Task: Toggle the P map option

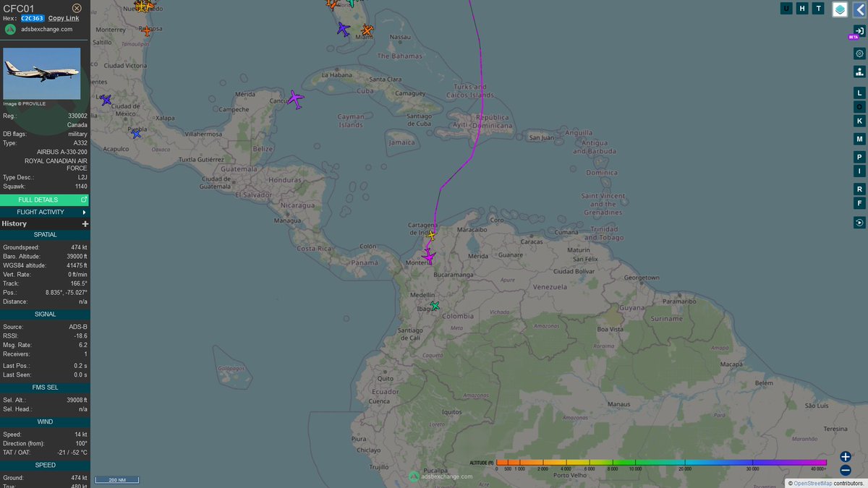Action: [859, 157]
